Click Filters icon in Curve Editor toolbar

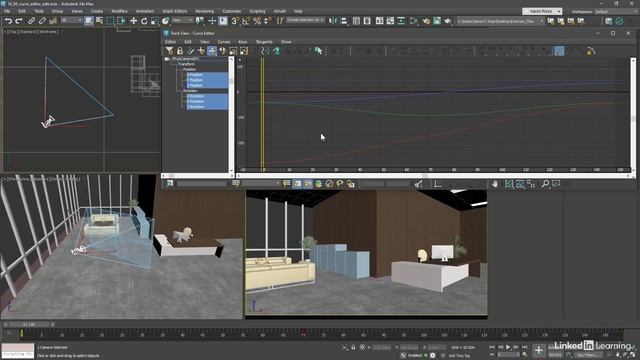pyautogui.click(x=169, y=51)
